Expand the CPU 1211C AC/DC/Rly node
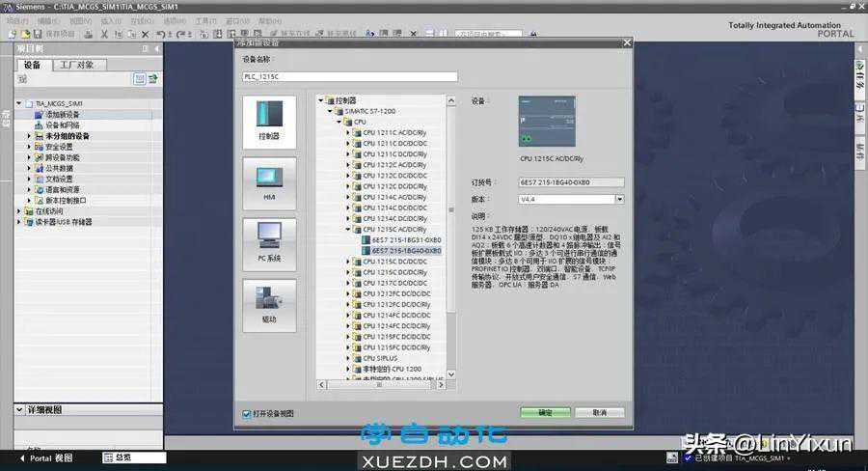The width and height of the screenshot is (868, 471). pyautogui.click(x=349, y=133)
